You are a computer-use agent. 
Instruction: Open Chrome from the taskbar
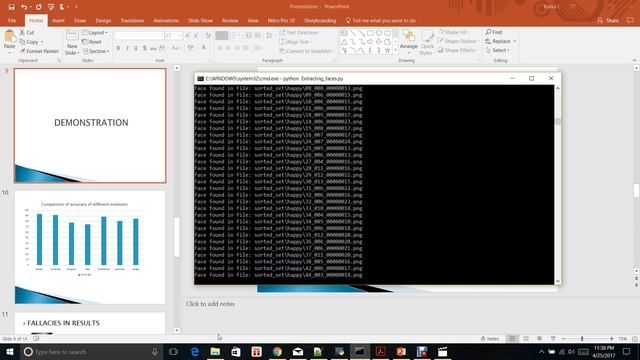pyautogui.click(x=277, y=351)
